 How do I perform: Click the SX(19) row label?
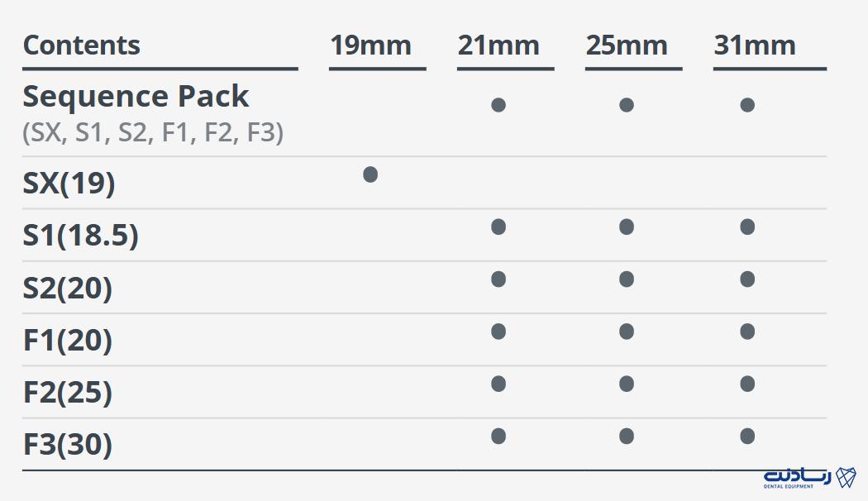pyautogui.click(x=69, y=183)
